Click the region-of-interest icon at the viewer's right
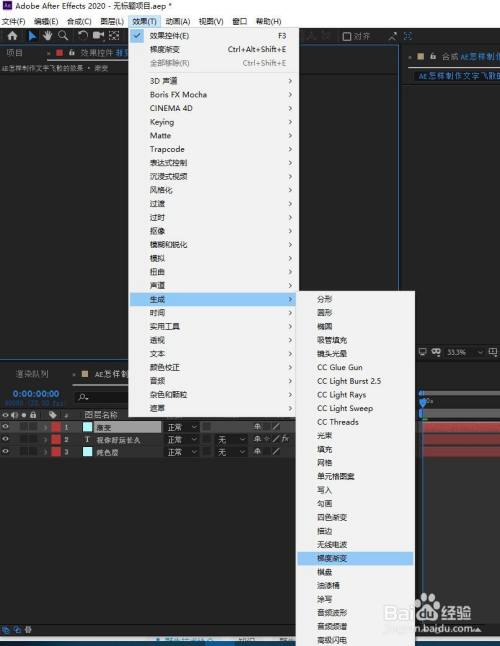This screenshot has width=500, height=646. click(493, 352)
